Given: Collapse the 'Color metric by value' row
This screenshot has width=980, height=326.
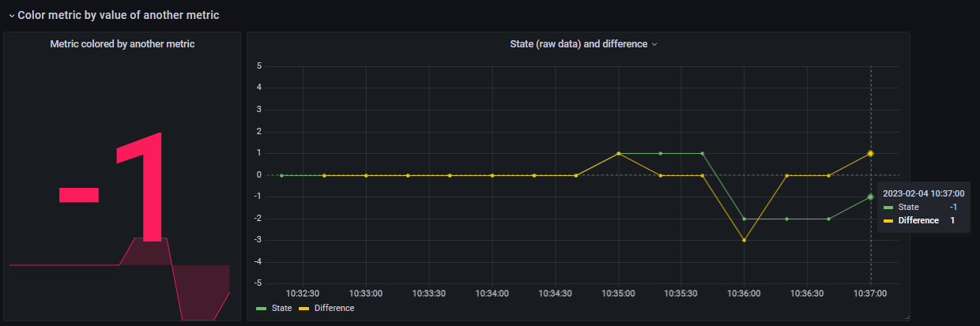Looking at the screenshot, I should 114,15.
